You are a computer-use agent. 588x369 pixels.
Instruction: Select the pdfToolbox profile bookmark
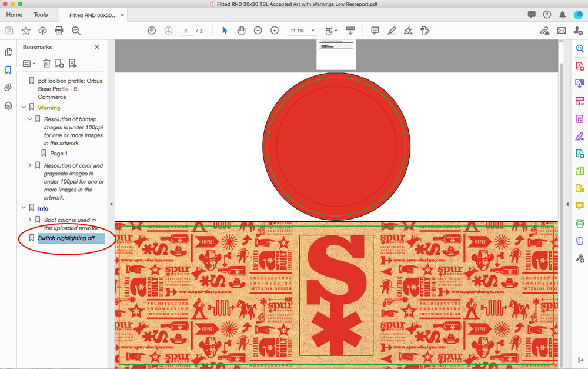70,89
